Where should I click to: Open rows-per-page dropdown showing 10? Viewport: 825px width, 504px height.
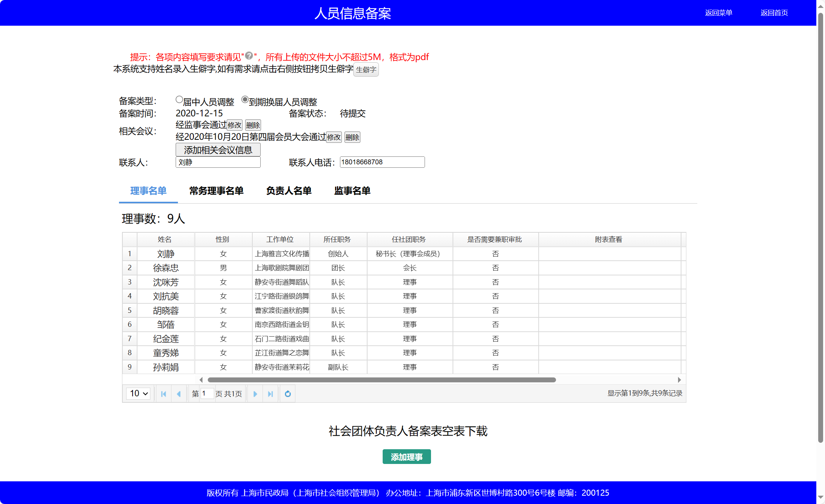(x=139, y=394)
